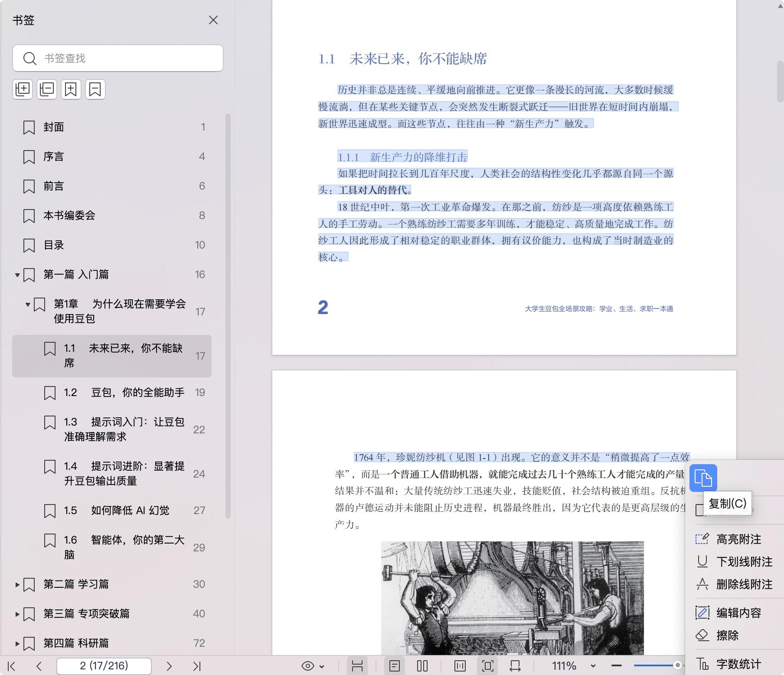Click the footer text 大学生豆包全场景攻略
This screenshot has height=675, width=784.
pyautogui.click(x=599, y=309)
